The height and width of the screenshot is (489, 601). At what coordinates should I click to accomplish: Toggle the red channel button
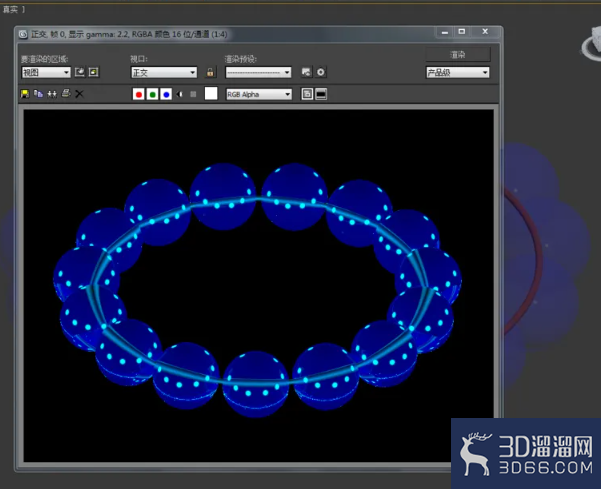click(x=139, y=94)
